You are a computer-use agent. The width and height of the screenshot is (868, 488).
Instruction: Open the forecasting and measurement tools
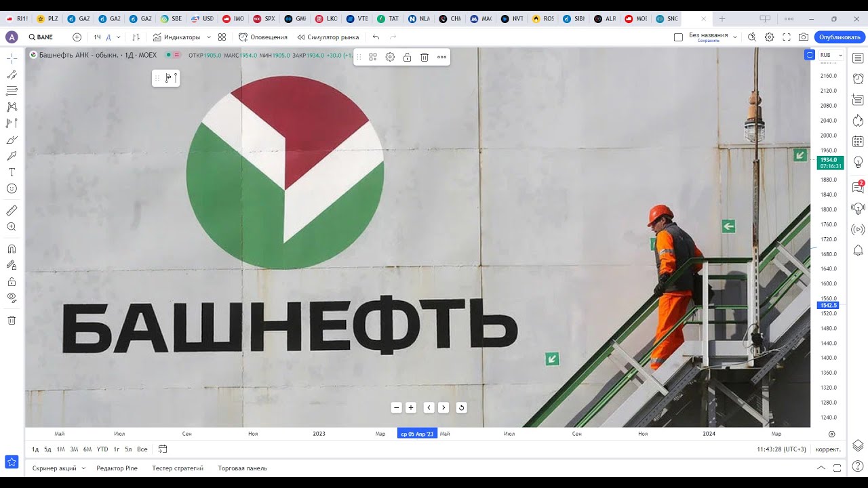pos(12,123)
